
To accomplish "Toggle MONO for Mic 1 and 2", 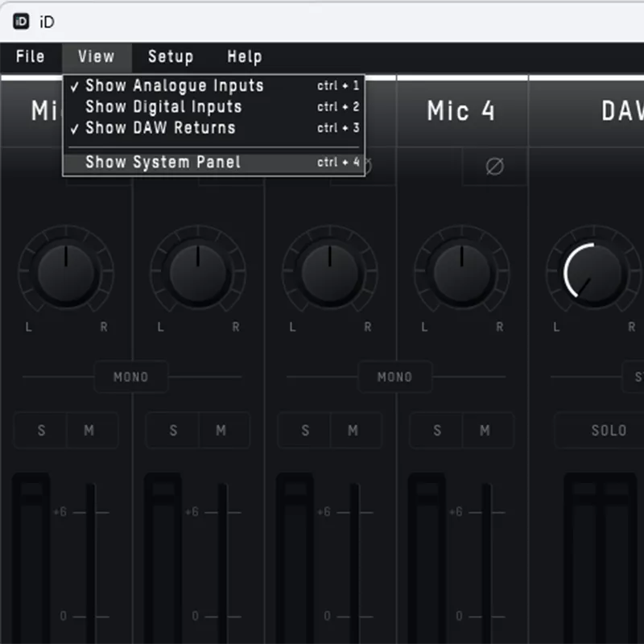I will point(131,377).
